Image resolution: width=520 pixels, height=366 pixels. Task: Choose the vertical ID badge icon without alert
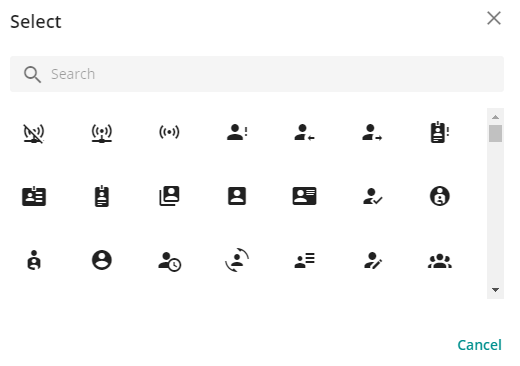(x=102, y=196)
